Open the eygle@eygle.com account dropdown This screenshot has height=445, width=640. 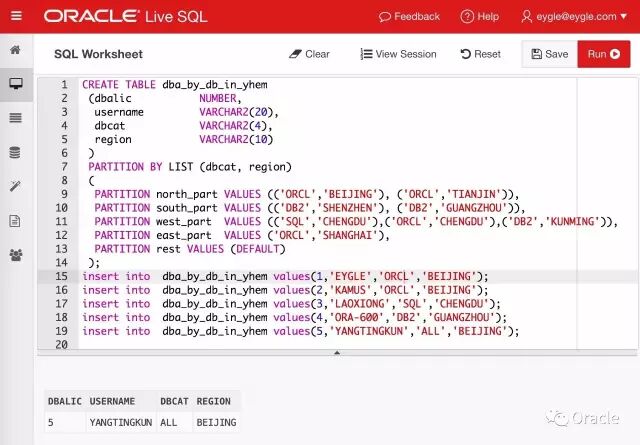[x=574, y=17]
